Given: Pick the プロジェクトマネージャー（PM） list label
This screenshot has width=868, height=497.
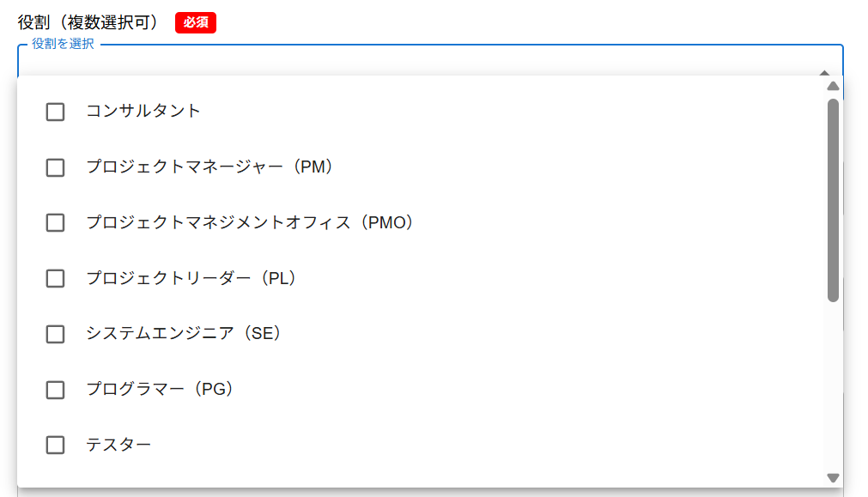Looking at the screenshot, I should tap(209, 167).
